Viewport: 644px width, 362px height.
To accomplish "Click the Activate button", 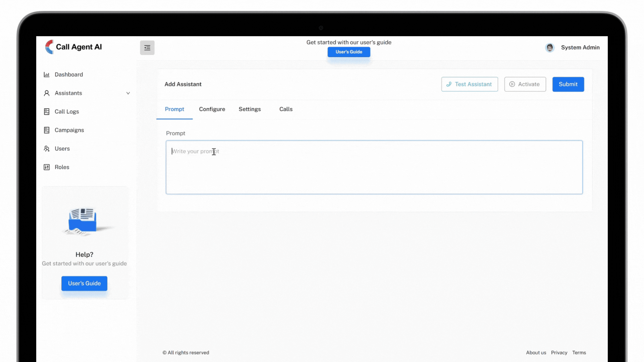I will click(525, 84).
